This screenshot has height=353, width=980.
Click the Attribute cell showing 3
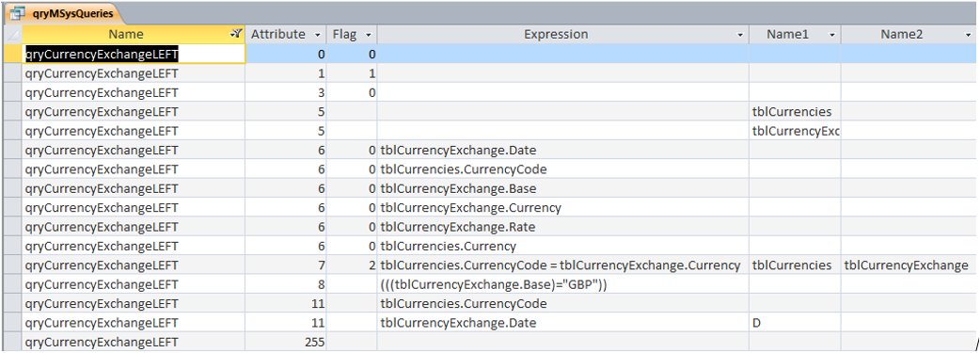click(x=286, y=92)
